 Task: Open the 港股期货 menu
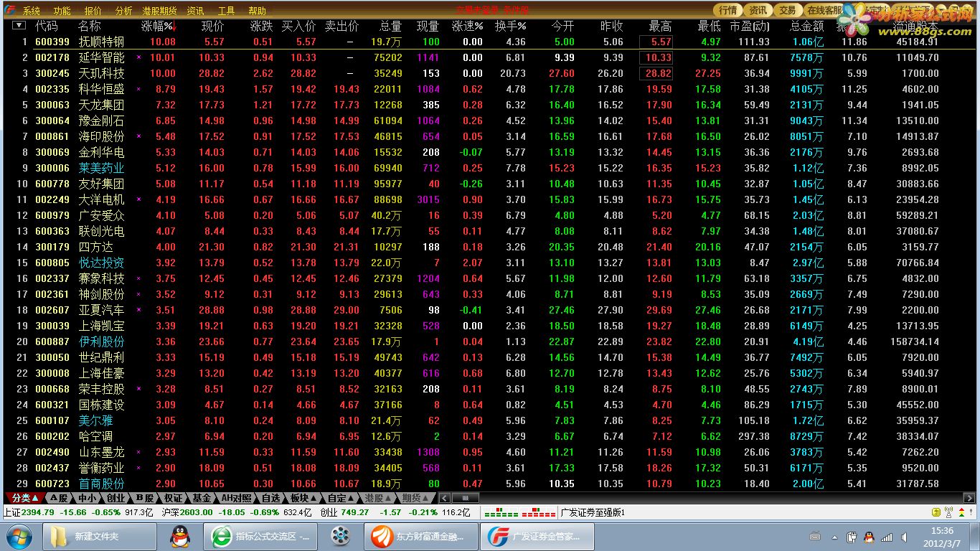[159, 11]
